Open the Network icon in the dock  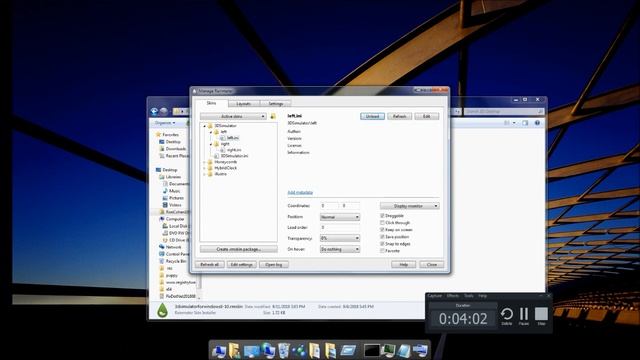click(268, 351)
